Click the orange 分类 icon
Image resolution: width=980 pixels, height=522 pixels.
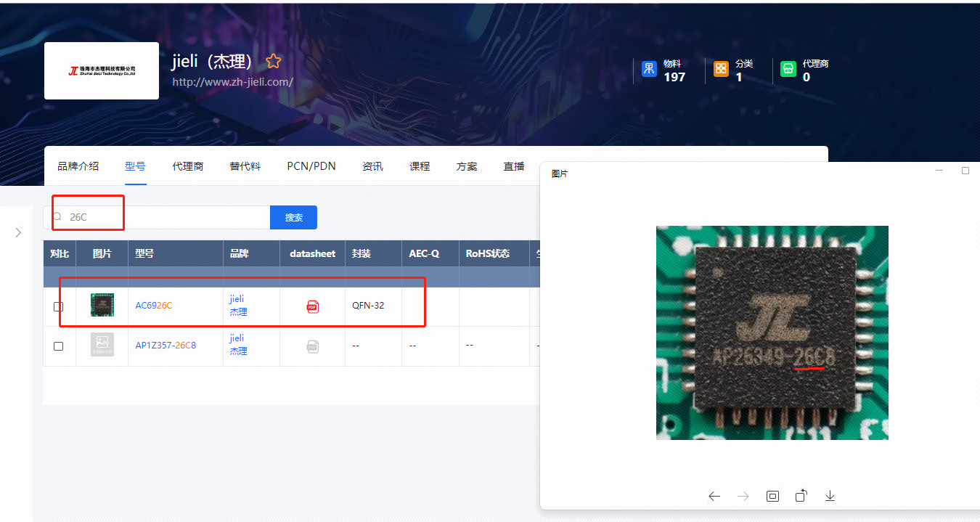click(721, 69)
